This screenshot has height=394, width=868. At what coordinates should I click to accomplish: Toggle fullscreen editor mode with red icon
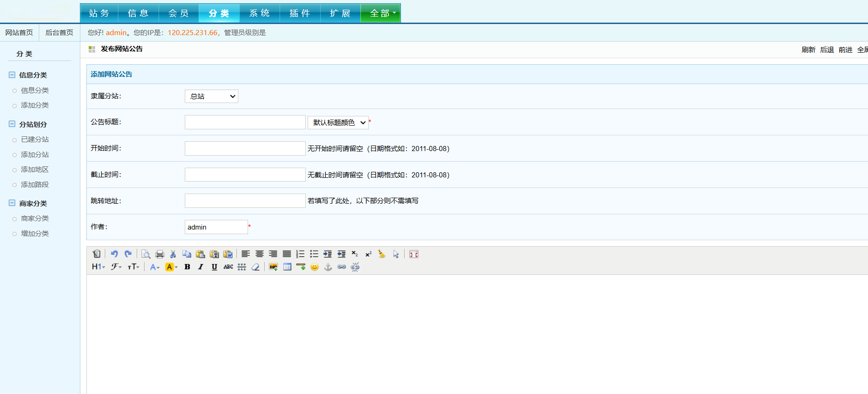pos(414,254)
